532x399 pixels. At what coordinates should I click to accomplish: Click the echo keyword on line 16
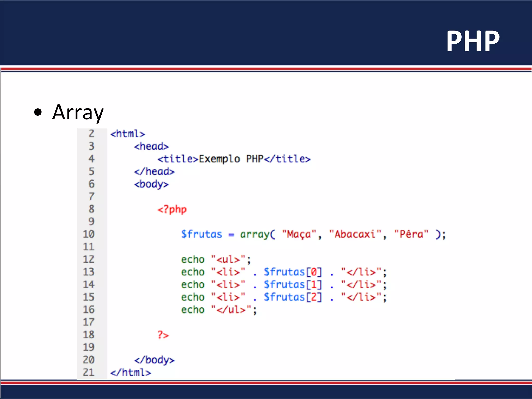193,310
